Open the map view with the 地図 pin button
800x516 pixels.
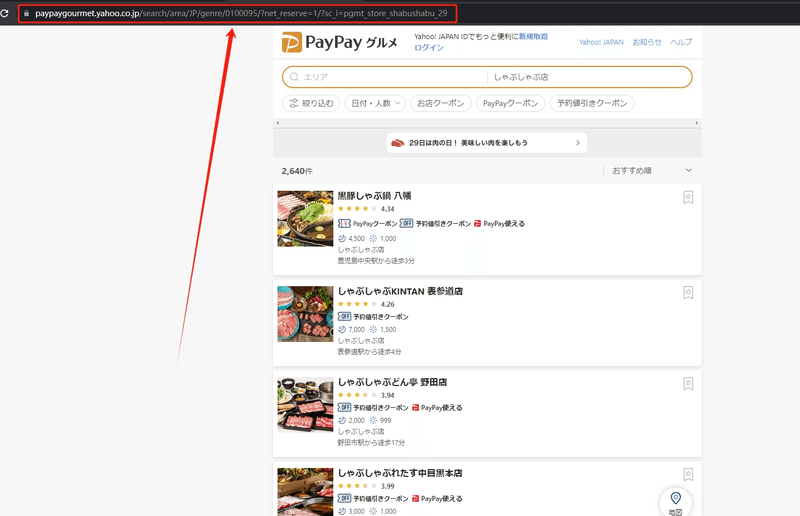pos(676,502)
